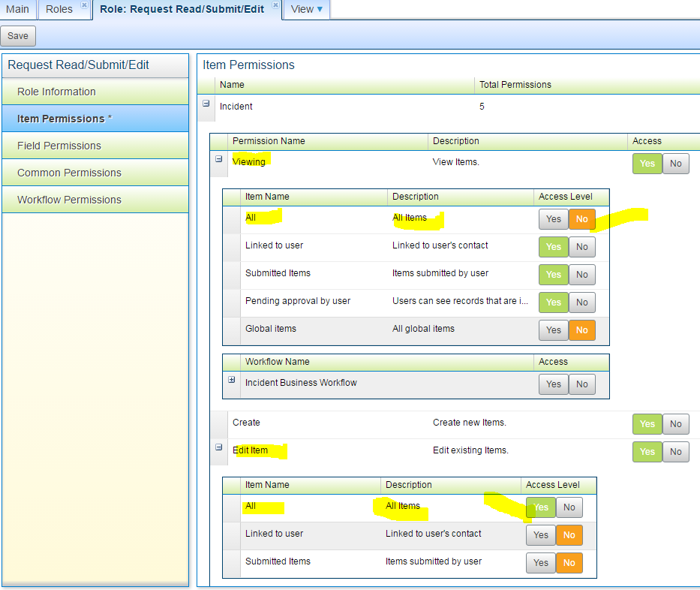Set Viewing All Items access to Yes
The image size is (700, 590).
pos(554,219)
